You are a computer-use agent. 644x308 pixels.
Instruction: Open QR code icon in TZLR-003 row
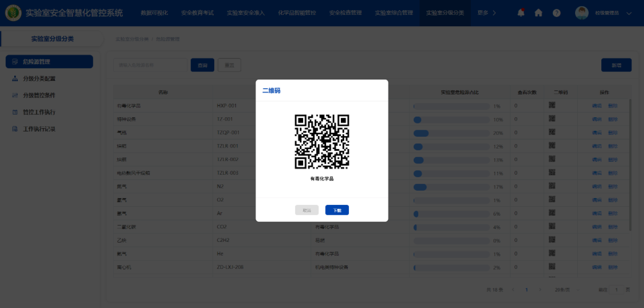coord(552,173)
